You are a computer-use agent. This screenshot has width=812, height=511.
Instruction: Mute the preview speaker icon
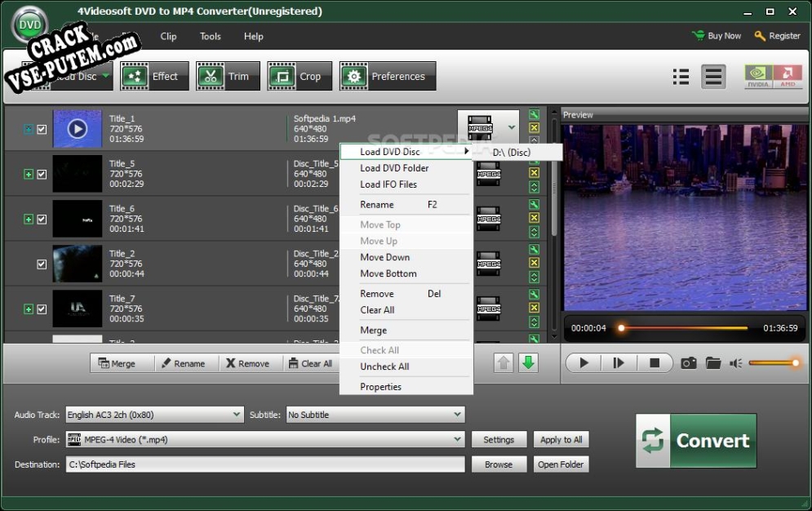[736, 363]
